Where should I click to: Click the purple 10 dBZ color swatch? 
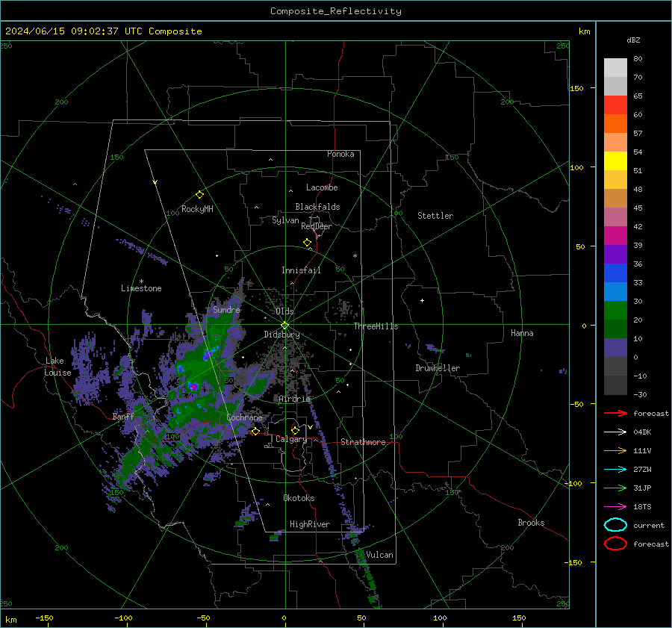point(615,347)
